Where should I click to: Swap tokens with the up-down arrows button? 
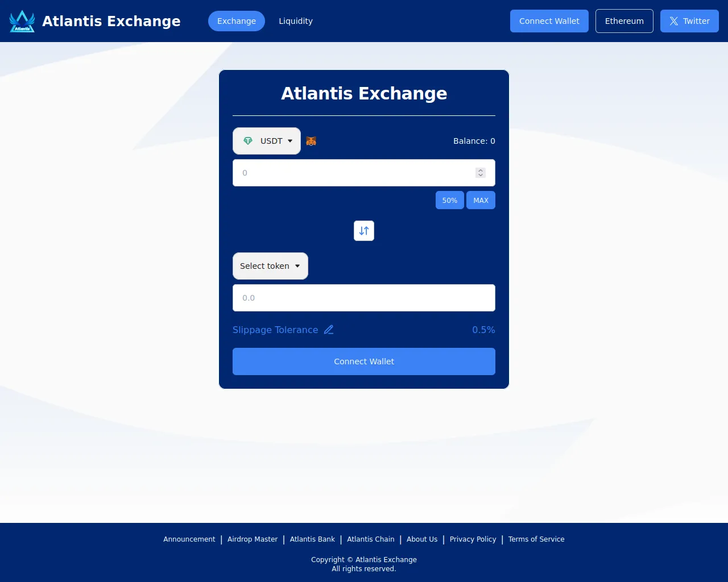point(364,231)
